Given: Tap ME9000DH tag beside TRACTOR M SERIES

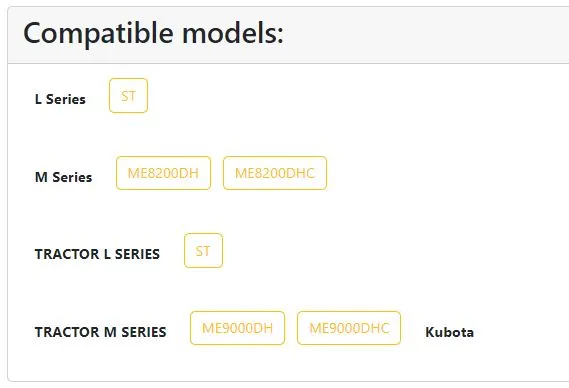Looking at the screenshot, I should tap(237, 328).
